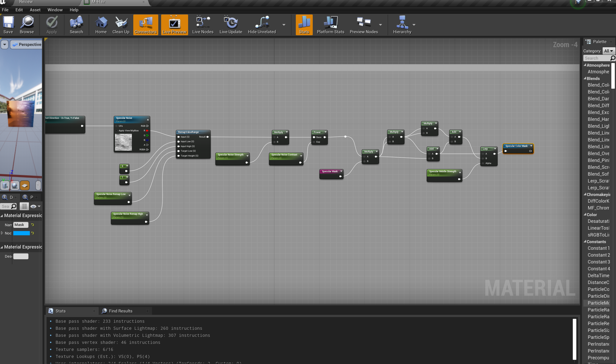Viewport: 616px width, 364px height.
Task: Click the Exp input pin on Power node
Action: (314, 142)
